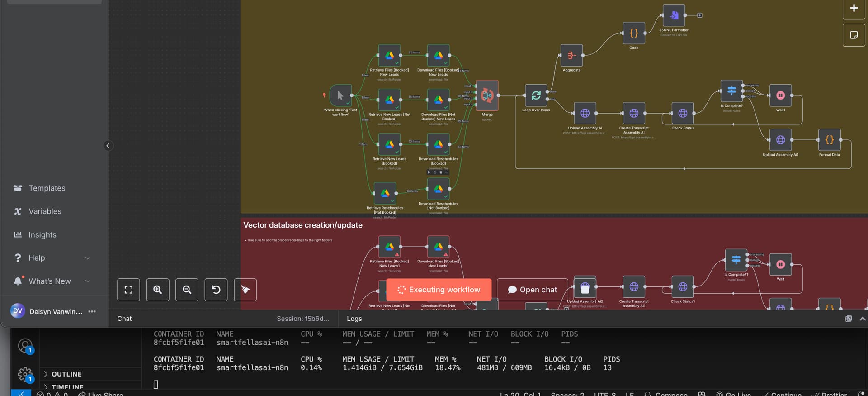
Task: Select the Merge node on the canvas
Action: coord(487,95)
